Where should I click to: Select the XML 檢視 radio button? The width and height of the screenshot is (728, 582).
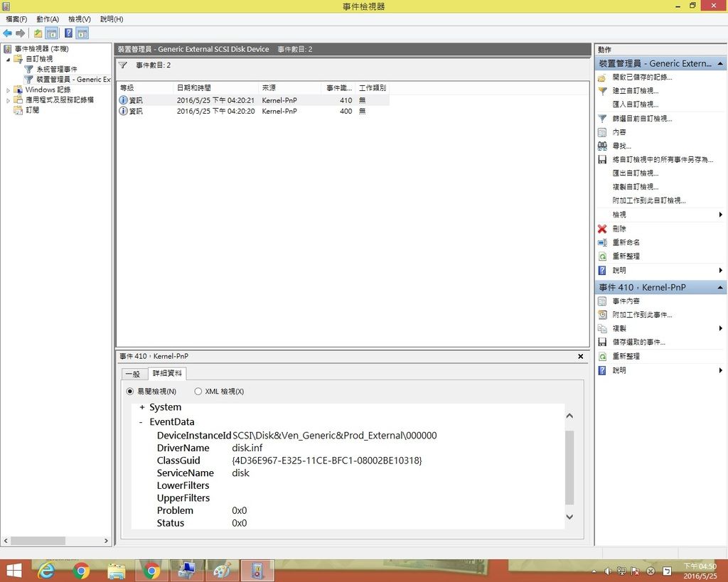pyautogui.click(x=198, y=392)
